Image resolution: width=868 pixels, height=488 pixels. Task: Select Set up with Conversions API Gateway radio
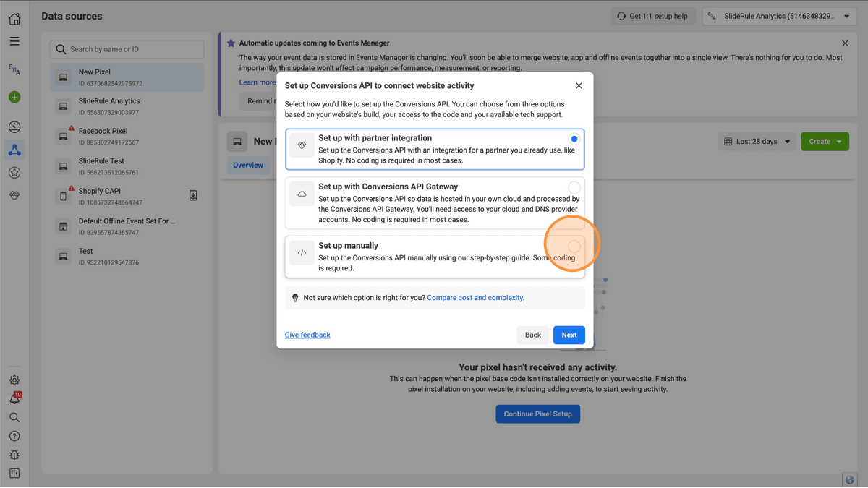[x=574, y=187]
